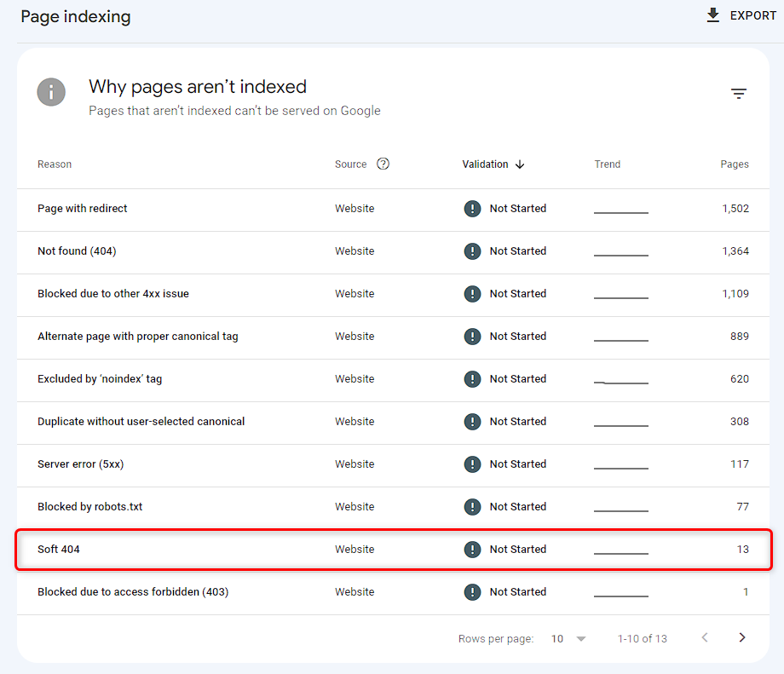Click the Source column help icon

pos(383,164)
